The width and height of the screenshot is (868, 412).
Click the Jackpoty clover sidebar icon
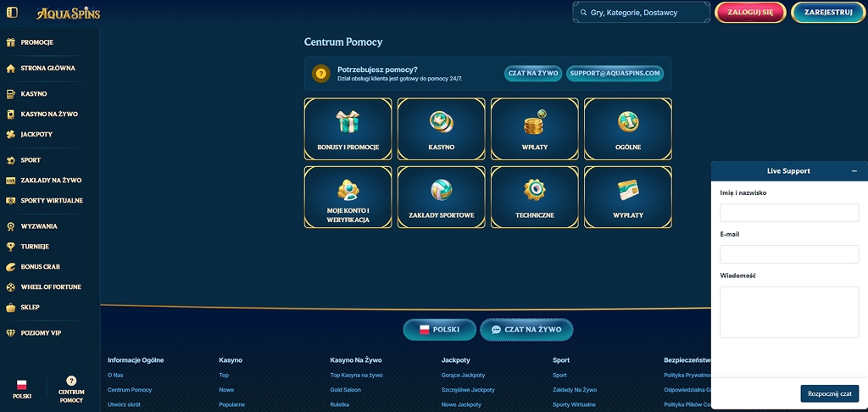10,134
